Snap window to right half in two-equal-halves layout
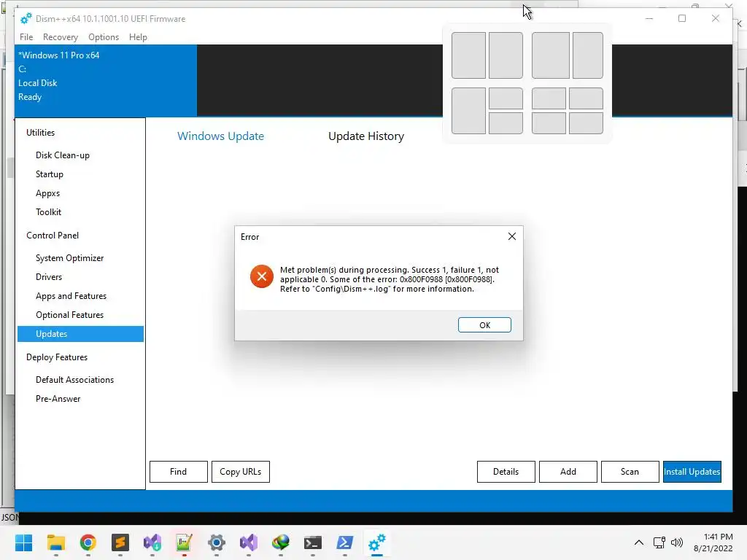The width and height of the screenshot is (747, 560). point(506,55)
